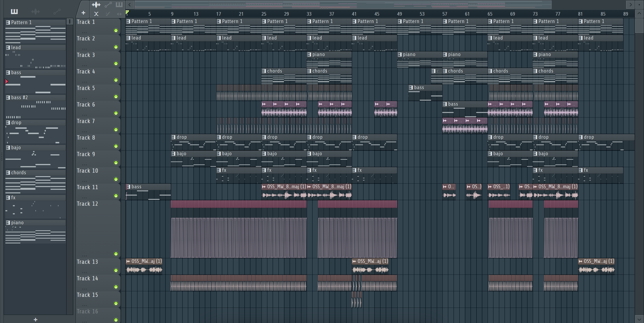Open clip menu of bajo clip at bar 9

tap(174, 154)
